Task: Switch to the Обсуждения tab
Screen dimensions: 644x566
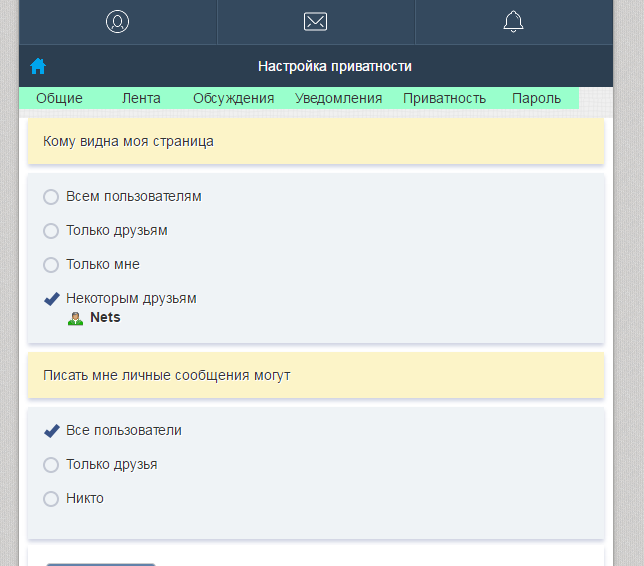Action: point(233,98)
